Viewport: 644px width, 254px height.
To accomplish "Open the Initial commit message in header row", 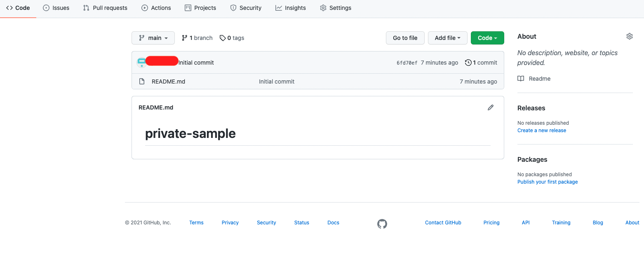I will click(x=196, y=63).
